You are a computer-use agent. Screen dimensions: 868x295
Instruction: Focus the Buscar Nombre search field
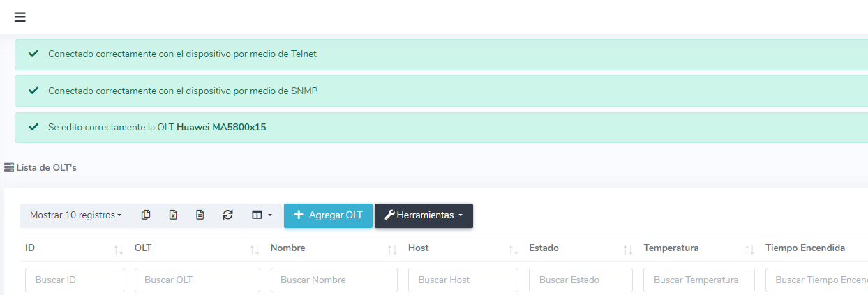(x=334, y=280)
